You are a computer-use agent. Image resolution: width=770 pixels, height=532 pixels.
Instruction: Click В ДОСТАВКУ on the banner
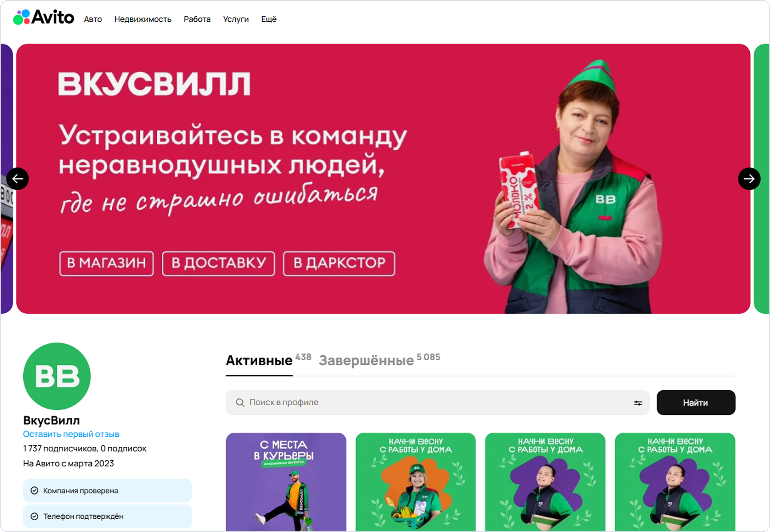(218, 263)
